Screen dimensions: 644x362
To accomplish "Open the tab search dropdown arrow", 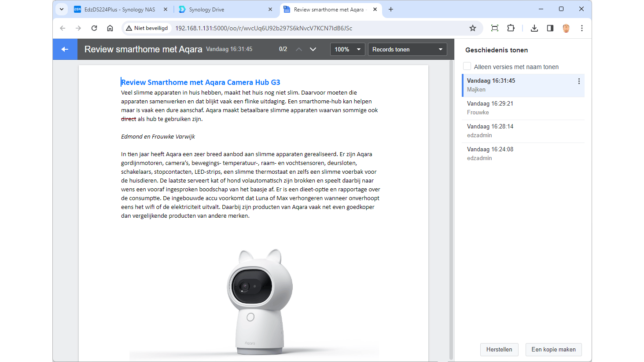I will [62, 9].
